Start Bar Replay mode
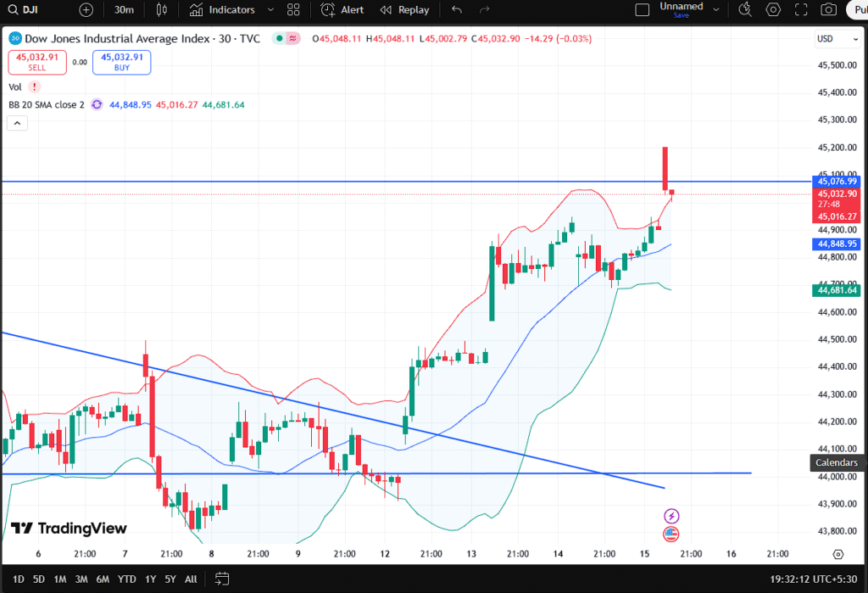 (x=404, y=10)
